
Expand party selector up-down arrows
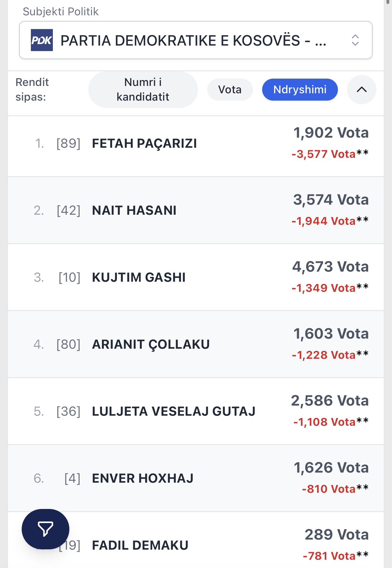click(355, 40)
